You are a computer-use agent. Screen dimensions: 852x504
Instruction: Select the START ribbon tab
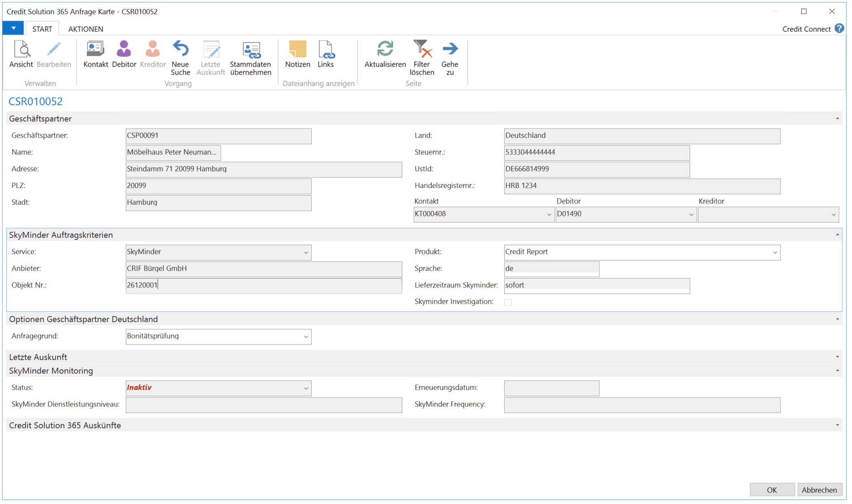pyautogui.click(x=42, y=29)
